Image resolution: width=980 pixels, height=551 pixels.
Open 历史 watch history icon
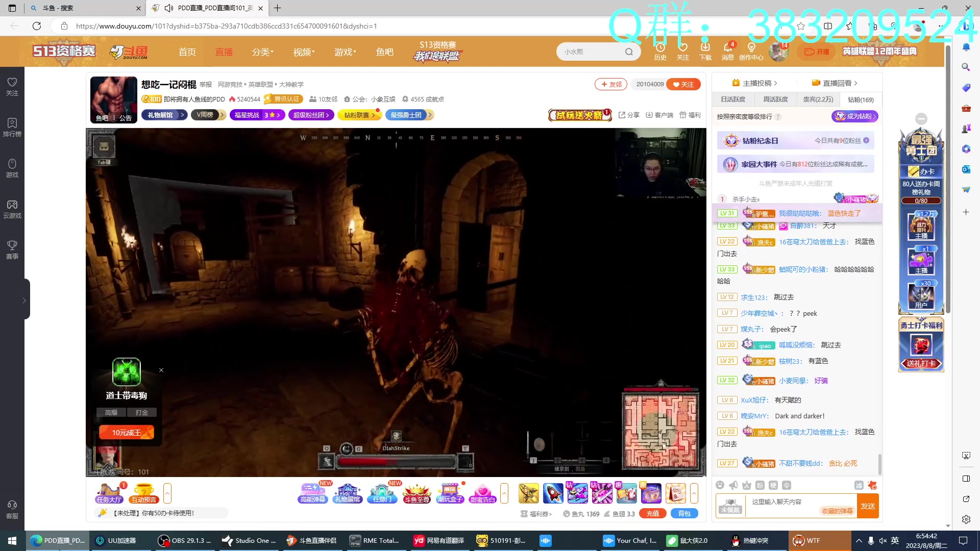[660, 51]
